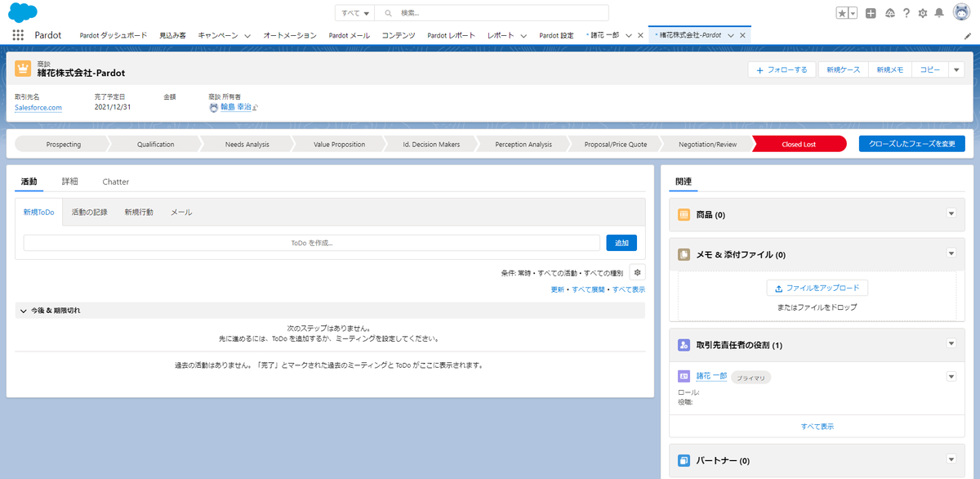
Task: Switch to the Chatter tab
Action: 116,181
